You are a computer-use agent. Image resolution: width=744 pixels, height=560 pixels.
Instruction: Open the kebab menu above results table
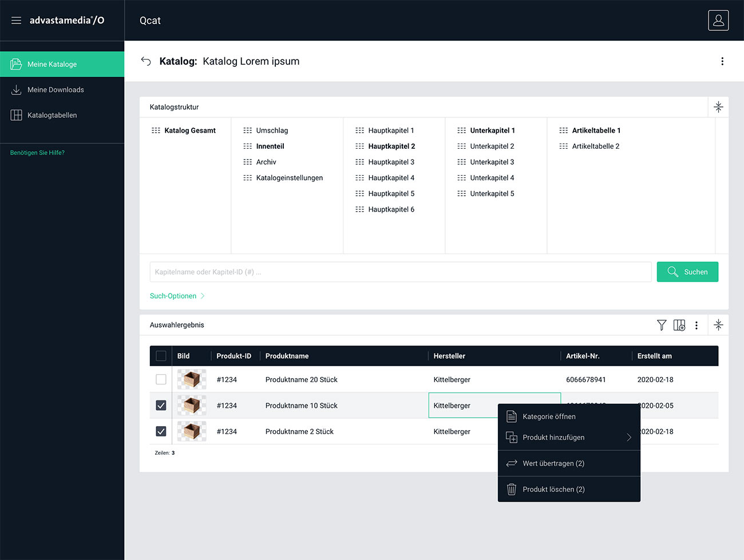click(x=696, y=325)
